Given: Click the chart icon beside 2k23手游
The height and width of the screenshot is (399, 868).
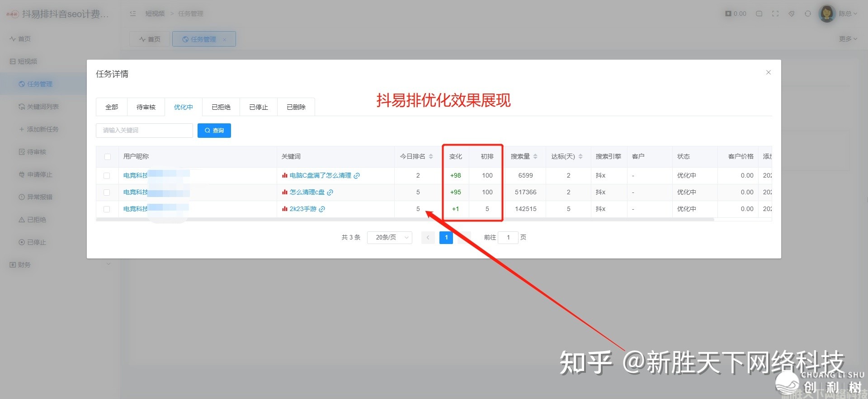Looking at the screenshot, I should tap(285, 209).
